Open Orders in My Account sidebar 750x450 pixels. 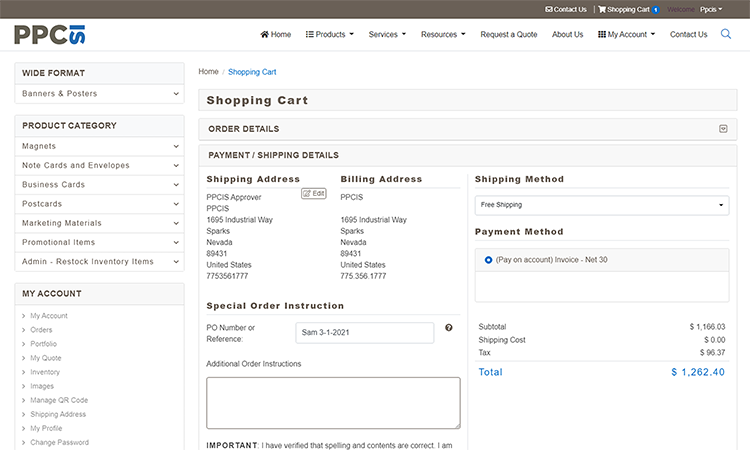click(41, 330)
